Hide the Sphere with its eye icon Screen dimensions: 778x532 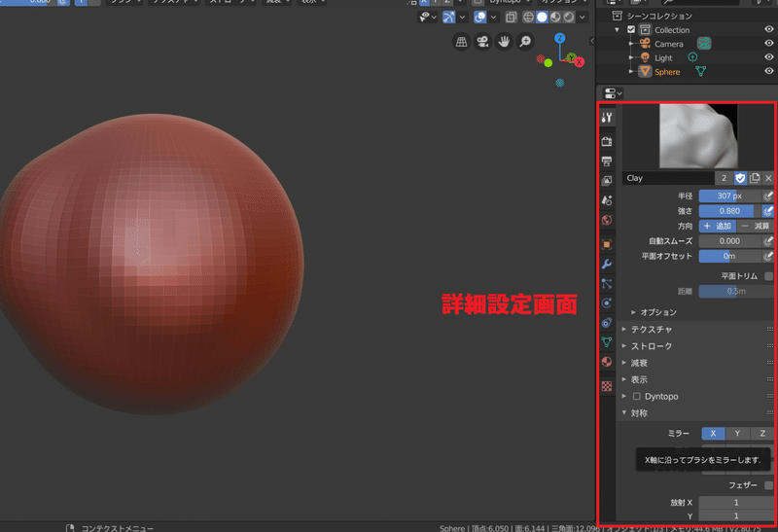[x=769, y=71]
